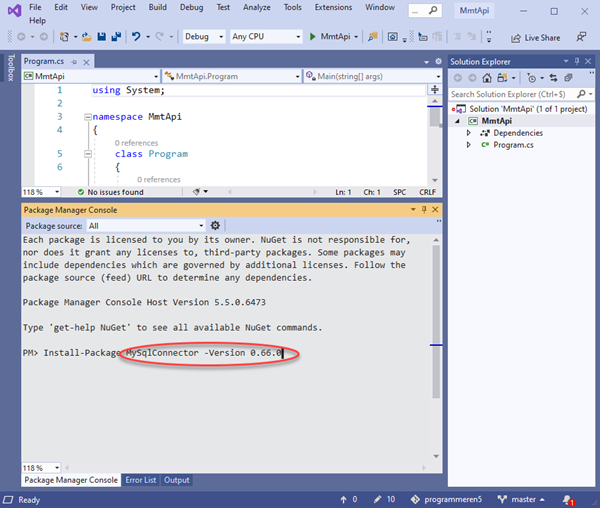Click the Search Solution Explorer field
This screenshot has height=508, width=600.
click(513, 94)
